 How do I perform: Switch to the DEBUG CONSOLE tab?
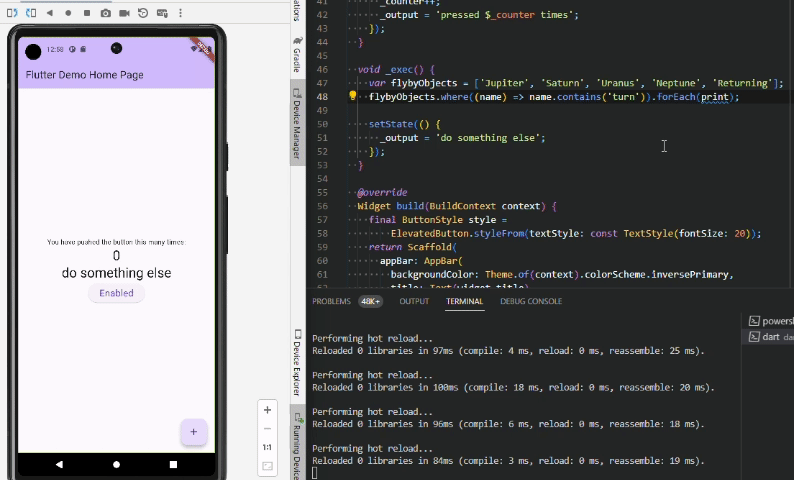(531, 301)
